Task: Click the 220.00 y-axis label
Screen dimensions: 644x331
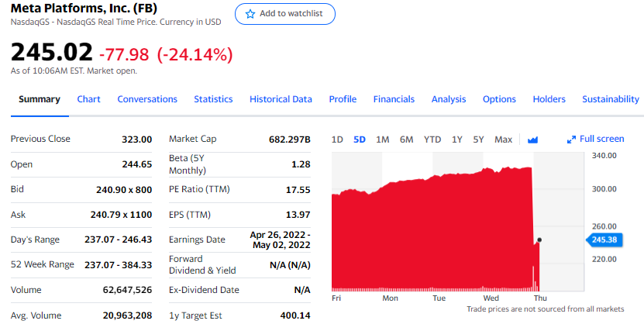Action: [604, 259]
